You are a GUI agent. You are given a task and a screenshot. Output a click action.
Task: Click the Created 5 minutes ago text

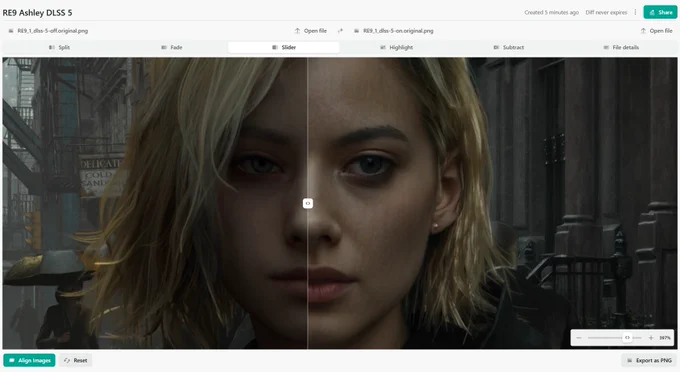tap(552, 13)
